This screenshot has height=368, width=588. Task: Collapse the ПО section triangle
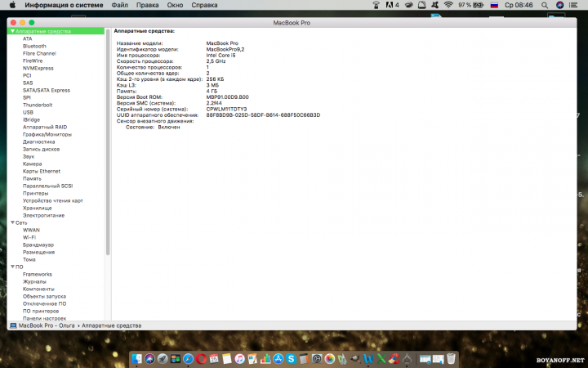(x=12, y=267)
